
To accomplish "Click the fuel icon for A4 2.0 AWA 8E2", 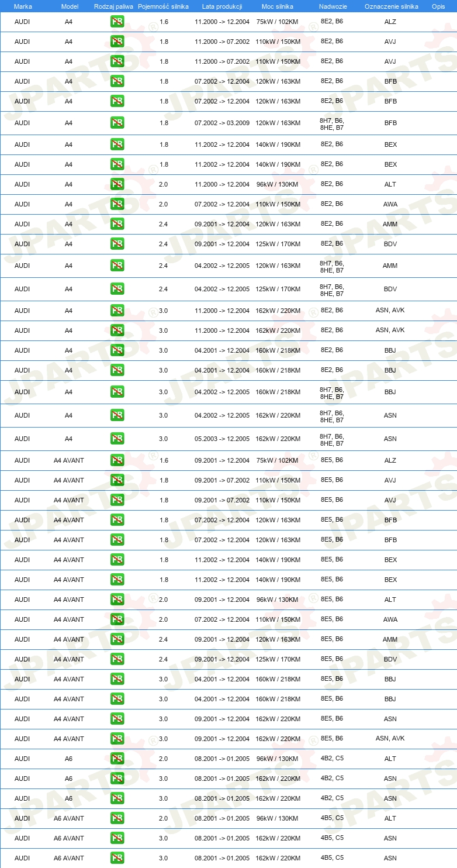I will pyautogui.click(x=117, y=204).
